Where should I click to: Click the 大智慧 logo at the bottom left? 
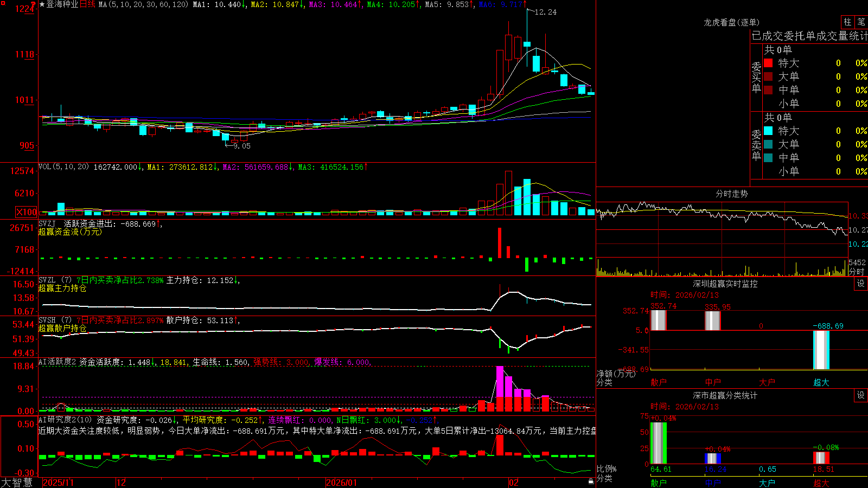[x=17, y=483]
